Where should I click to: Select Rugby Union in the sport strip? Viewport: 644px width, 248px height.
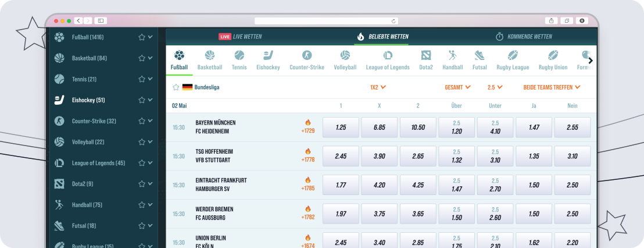pyautogui.click(x=553, y=61)
